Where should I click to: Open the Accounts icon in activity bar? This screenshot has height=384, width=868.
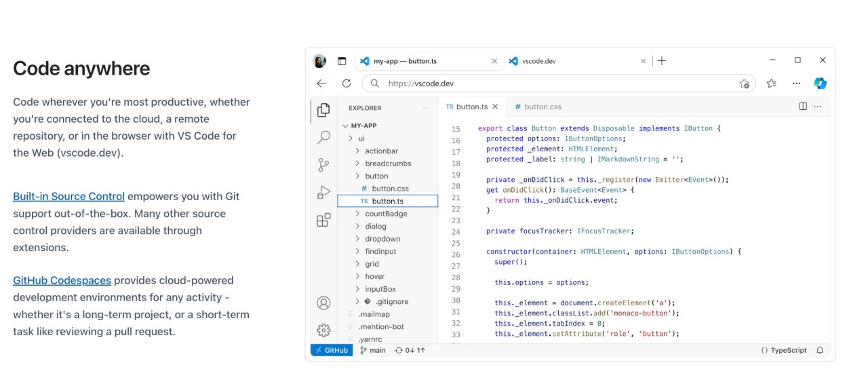point(323,303)
